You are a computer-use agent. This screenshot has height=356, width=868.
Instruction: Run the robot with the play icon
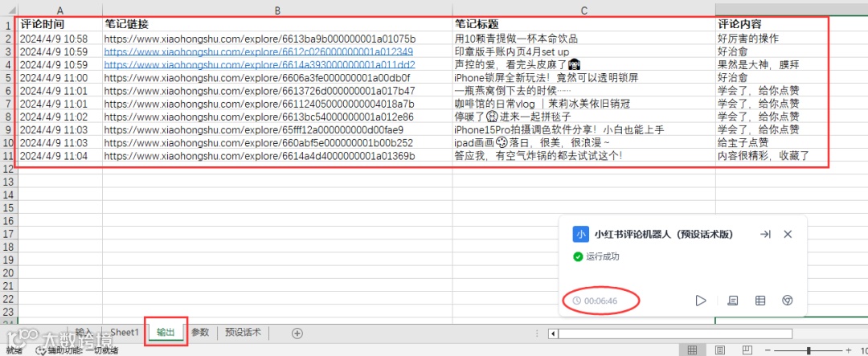click(701, 301)
